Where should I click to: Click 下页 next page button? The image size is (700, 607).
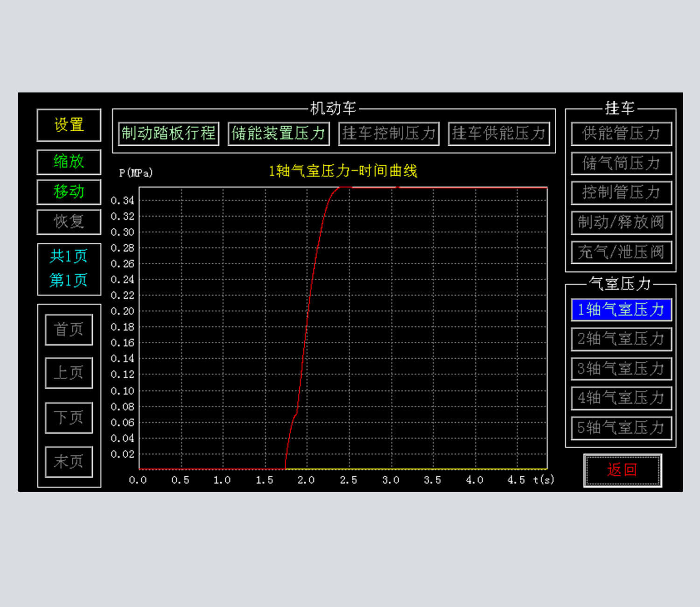coord(69,417)
